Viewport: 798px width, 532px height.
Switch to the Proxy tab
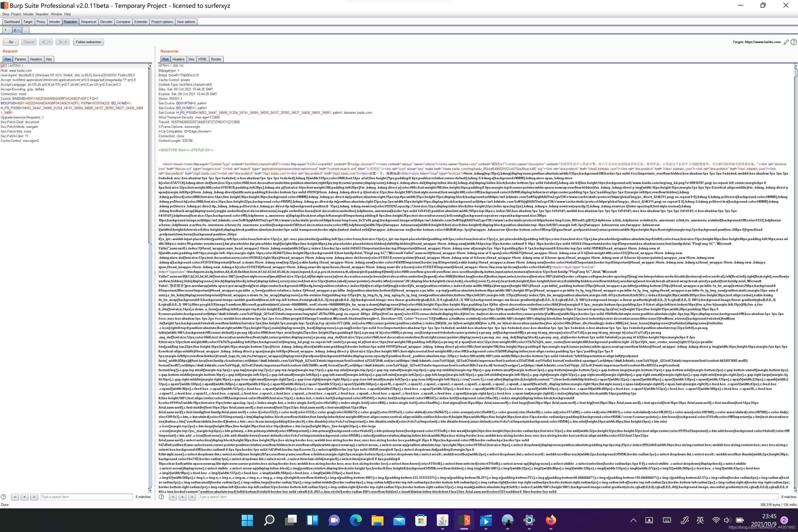tap(41, 22)
